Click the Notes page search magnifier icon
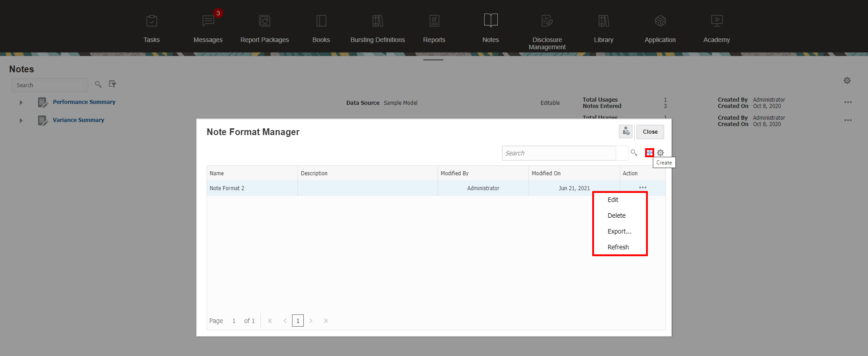 point(98,84)
